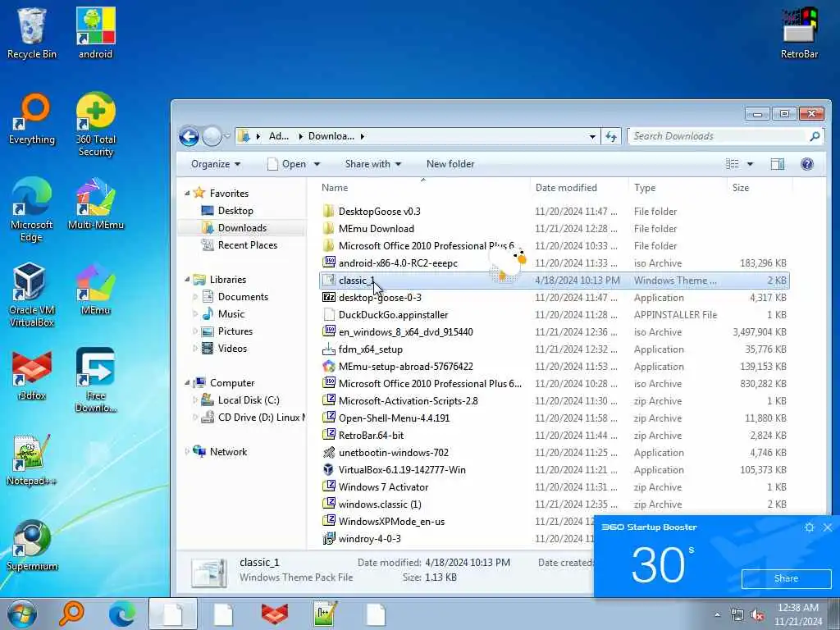Open recent pages dropdown beside Forward
840x630 pixels.
(227, 137)
